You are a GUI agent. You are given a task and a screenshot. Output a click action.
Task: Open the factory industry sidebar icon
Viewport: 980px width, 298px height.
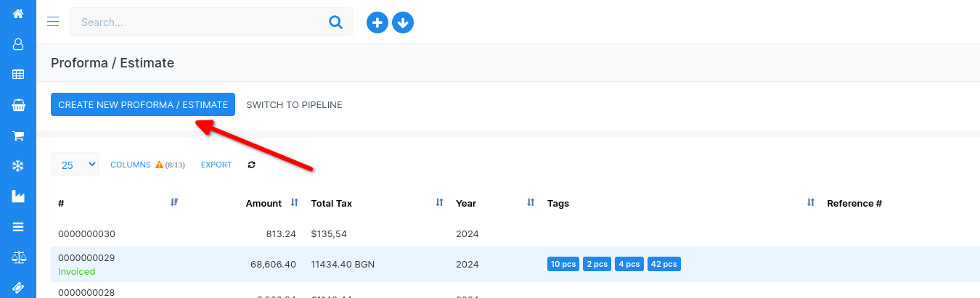click(x=18, y=196)
